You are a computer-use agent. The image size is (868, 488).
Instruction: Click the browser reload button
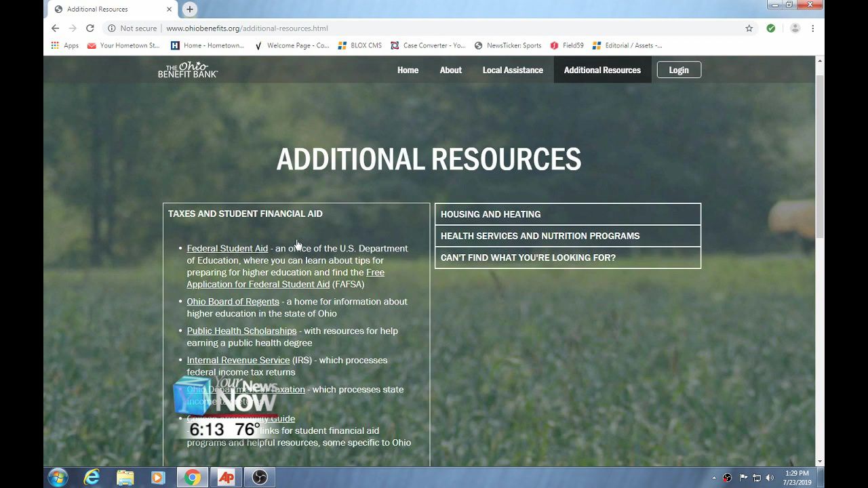pyautogui.click(x=90, y=28)
